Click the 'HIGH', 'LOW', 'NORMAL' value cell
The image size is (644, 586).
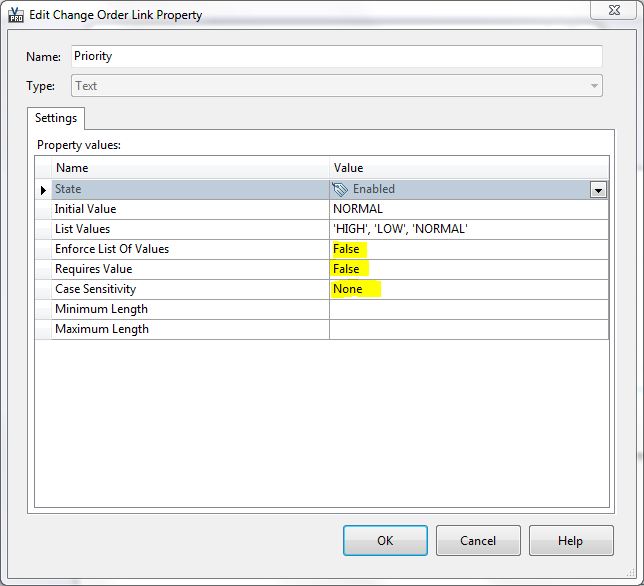tap(469, 229)
